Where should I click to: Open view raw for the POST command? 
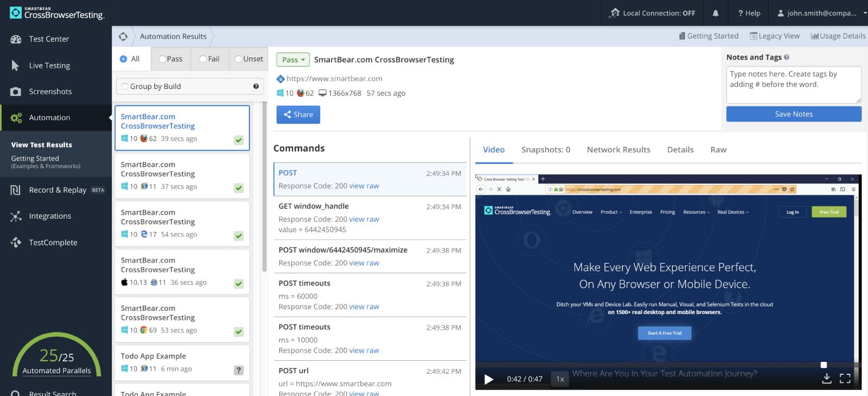coord(364,186)
